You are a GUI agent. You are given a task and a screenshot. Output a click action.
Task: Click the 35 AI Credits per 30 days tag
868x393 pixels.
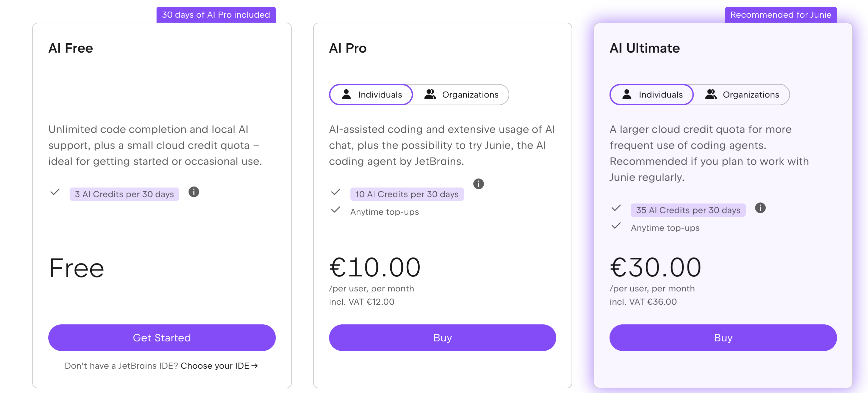coord(688,210)
